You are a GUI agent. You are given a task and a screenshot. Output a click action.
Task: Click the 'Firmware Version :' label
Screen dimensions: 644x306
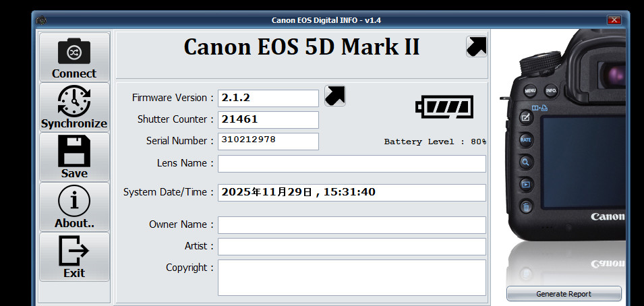pos(173,98)
